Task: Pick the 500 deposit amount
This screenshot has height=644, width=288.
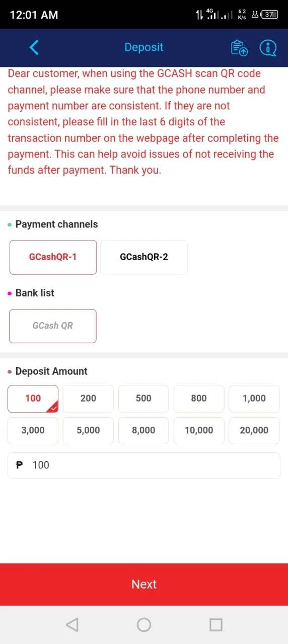Action: coord(143,398)
